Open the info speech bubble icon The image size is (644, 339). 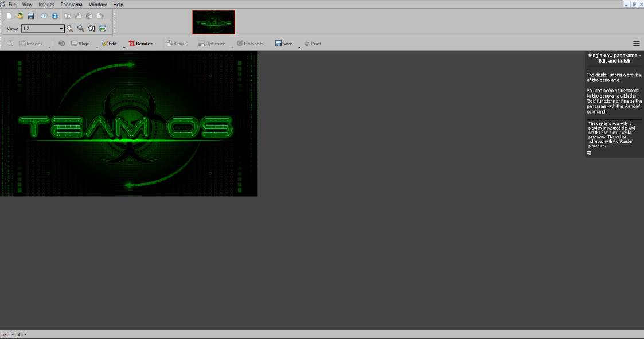[44, 16]
